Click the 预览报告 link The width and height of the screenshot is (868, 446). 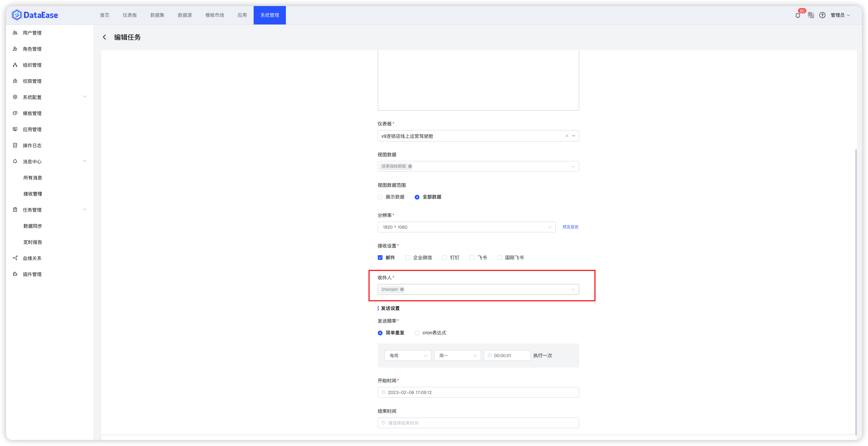click(570, 227)
